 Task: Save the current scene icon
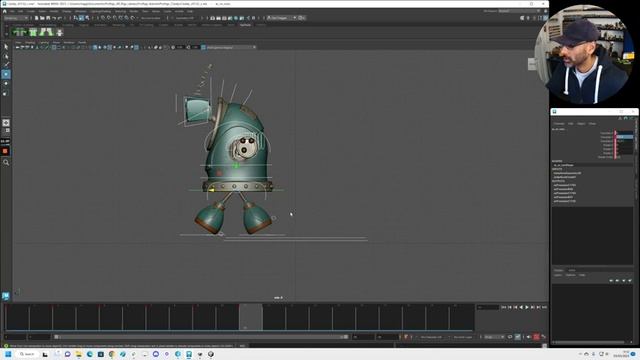pyautogui.click(x=48, y=18)
